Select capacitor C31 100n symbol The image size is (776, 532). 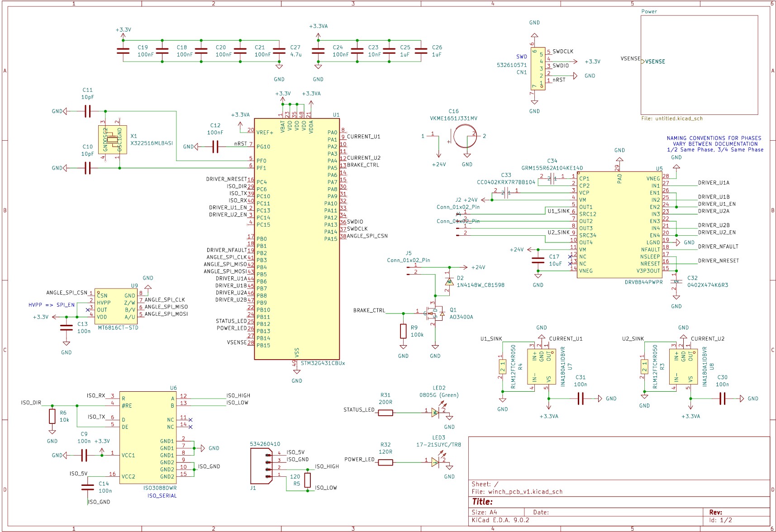point(581,399)
